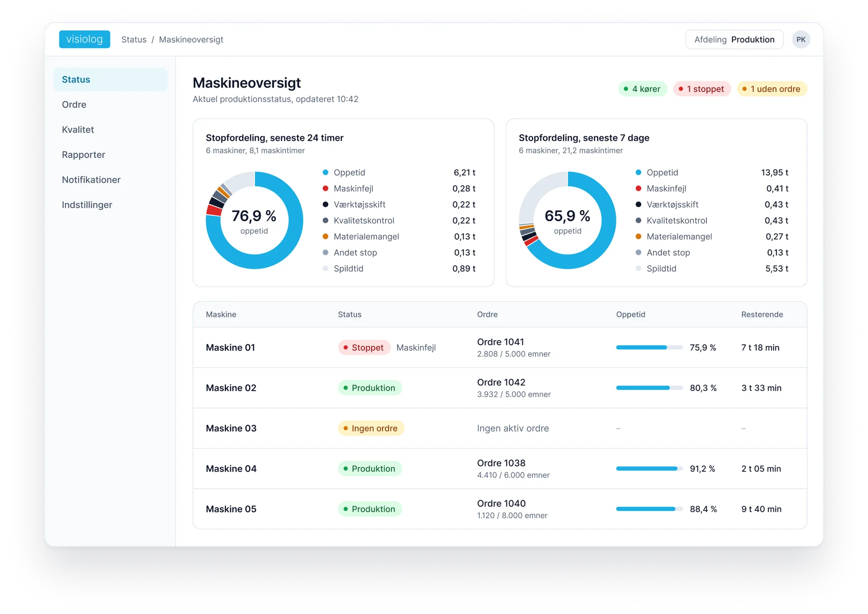Click the '1 uden ordre' badge

tap(772, 89)
